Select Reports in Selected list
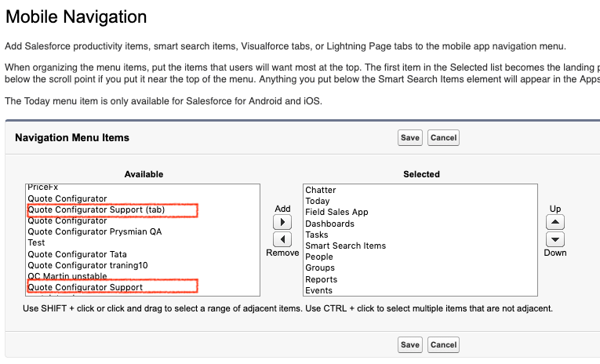Screen dimensions: 600x364 [420, 279]
